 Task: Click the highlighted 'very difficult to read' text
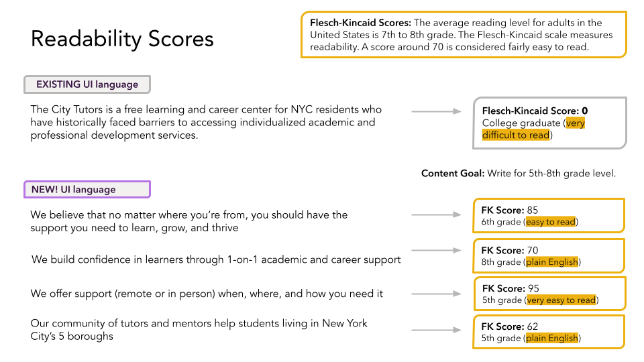tap(534, 129)
